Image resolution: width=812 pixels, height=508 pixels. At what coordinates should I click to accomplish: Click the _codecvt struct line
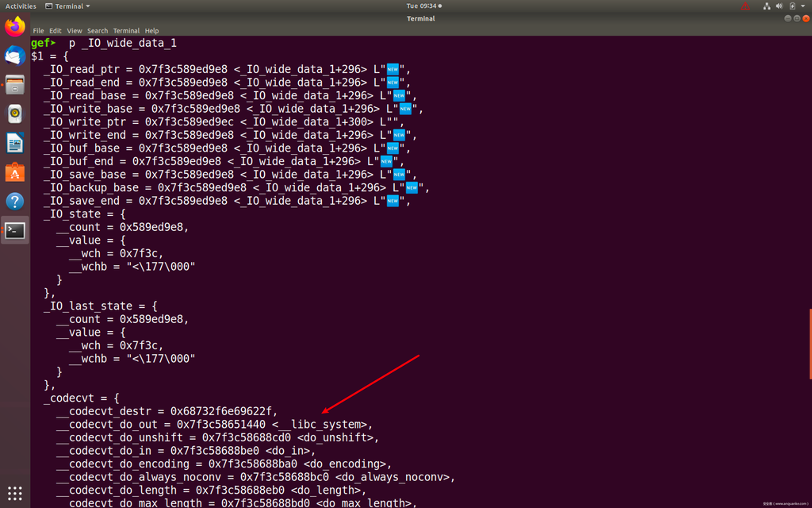pos(82,398)
